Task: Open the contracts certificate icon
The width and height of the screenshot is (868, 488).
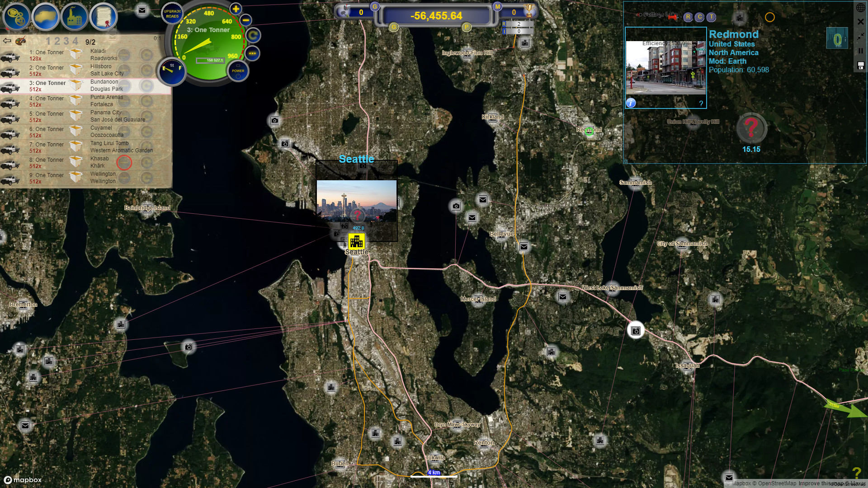Action: (x=104, y=17)
